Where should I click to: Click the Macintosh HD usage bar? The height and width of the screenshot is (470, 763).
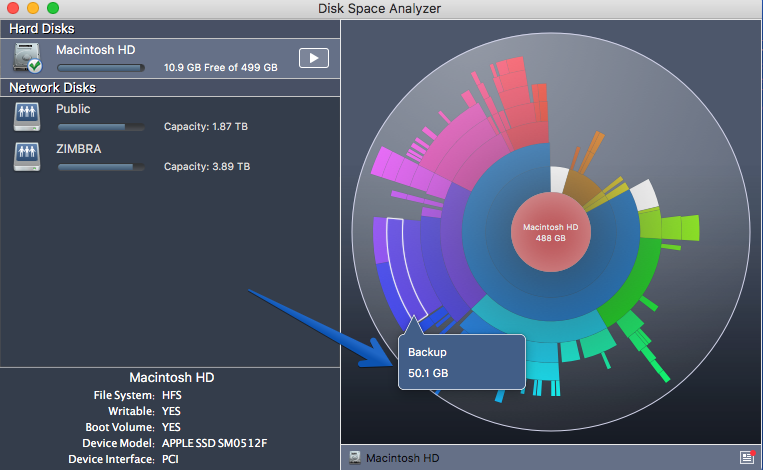pos(101,68)
